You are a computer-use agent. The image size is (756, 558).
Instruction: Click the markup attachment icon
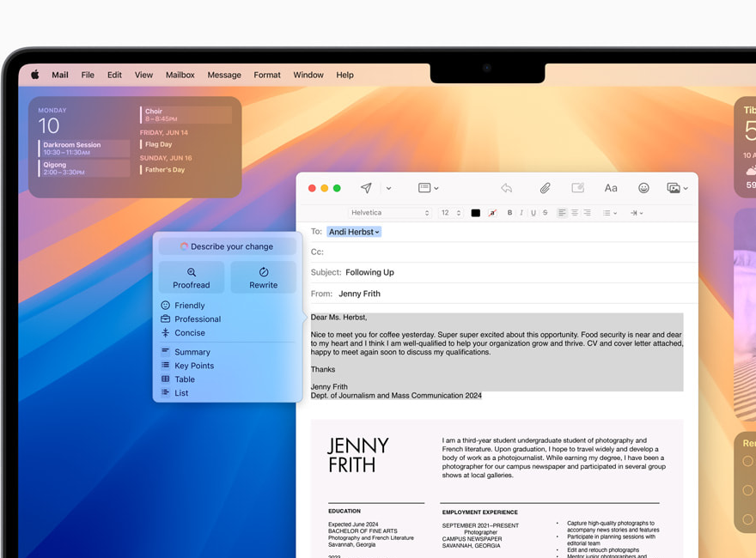tap(577, 188)
